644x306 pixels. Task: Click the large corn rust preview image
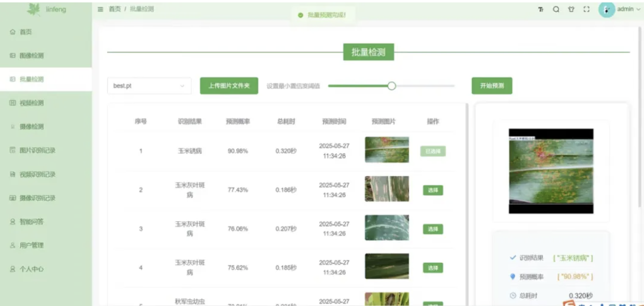click(x=551, y=171)
